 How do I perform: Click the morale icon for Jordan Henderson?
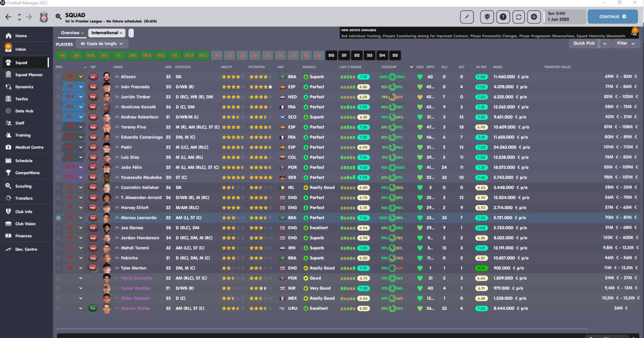pyautogui.click(x=305, y=238)
